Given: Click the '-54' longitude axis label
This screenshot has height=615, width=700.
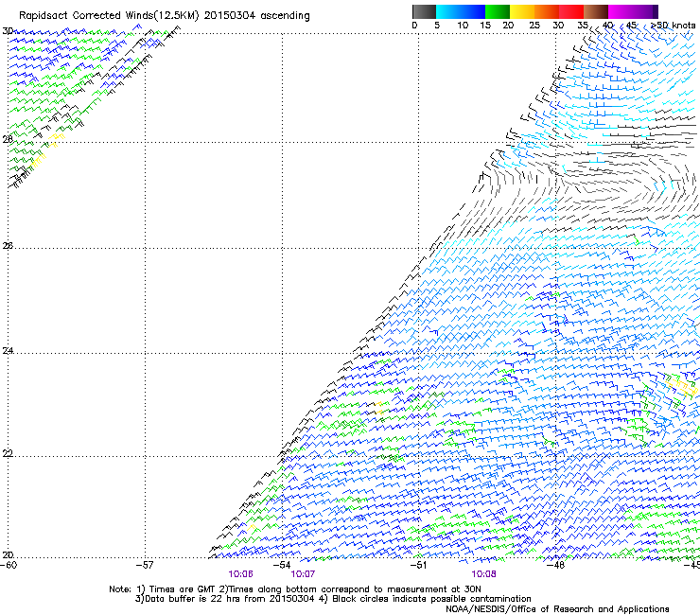Looking at the screenshot, I should click(x=282, y=565).
